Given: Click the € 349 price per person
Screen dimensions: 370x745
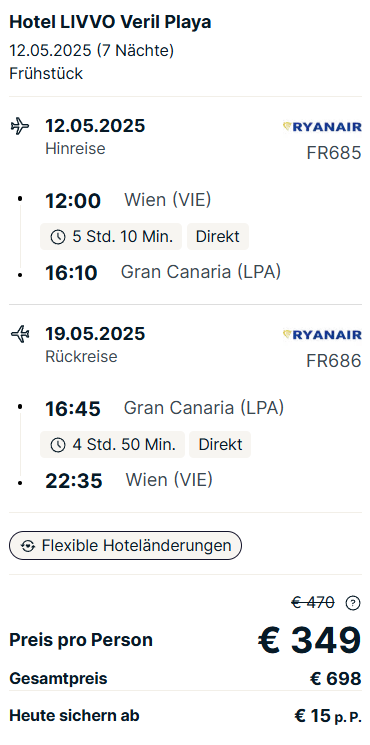Looking at the screenshot, I should (310, 640).
